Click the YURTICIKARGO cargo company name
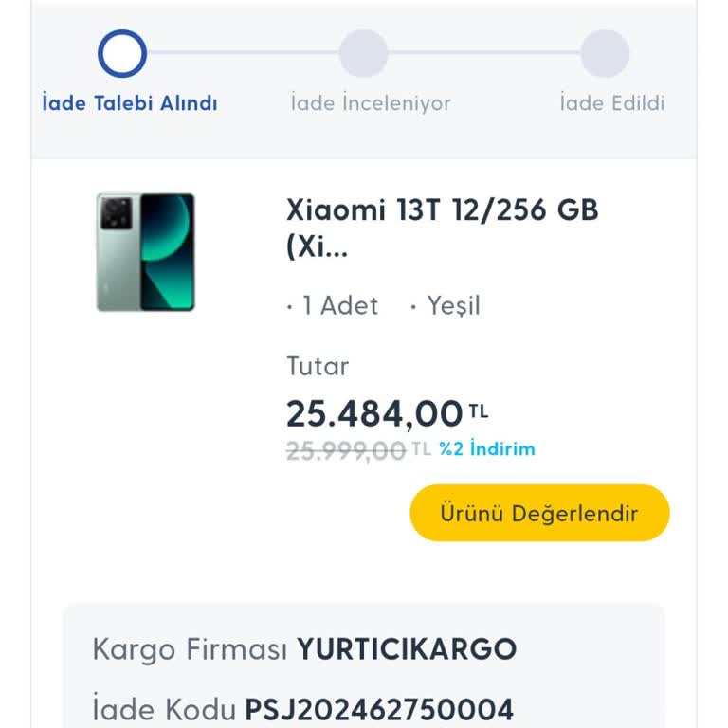The width and height of the screenshot is (728, 728). coord(407,650)
